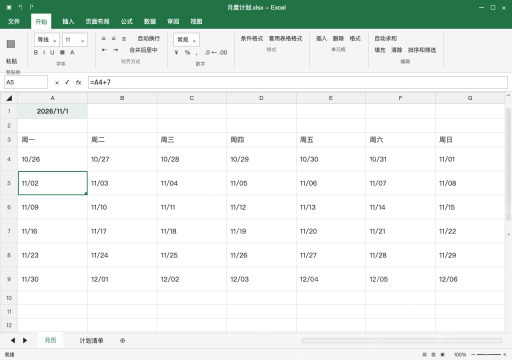This screenshot has height=360, width=512.
Task: Cancel formula entry with X icon
Action: (x=57, y=82)
